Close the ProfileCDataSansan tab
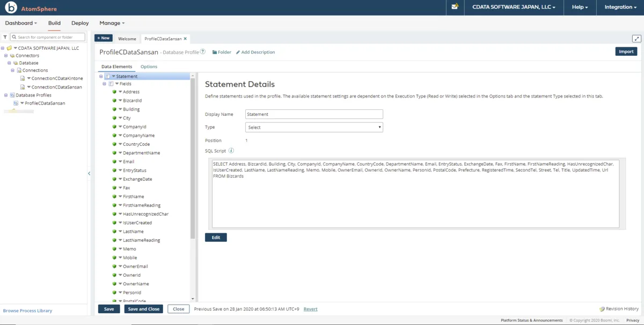644x325 pixels. point(186,39)
